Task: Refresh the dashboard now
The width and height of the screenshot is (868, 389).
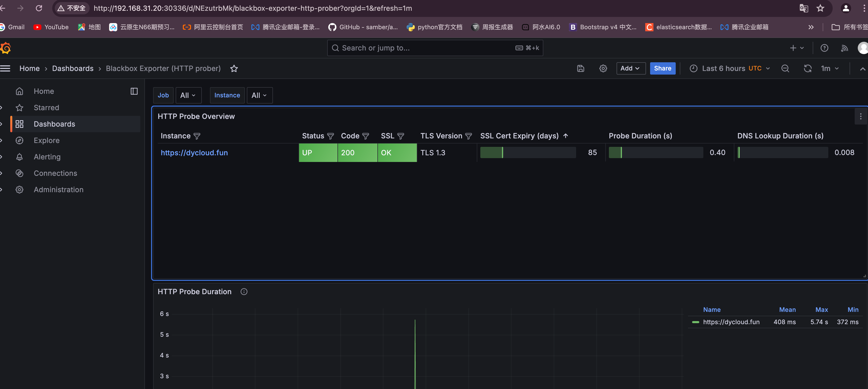Action: [807, 68]
